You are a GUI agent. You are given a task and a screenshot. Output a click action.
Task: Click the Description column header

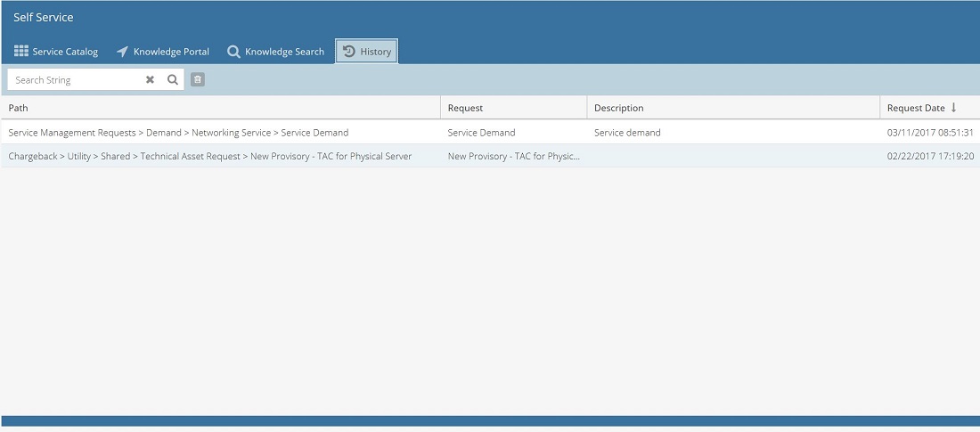[618, 108]
